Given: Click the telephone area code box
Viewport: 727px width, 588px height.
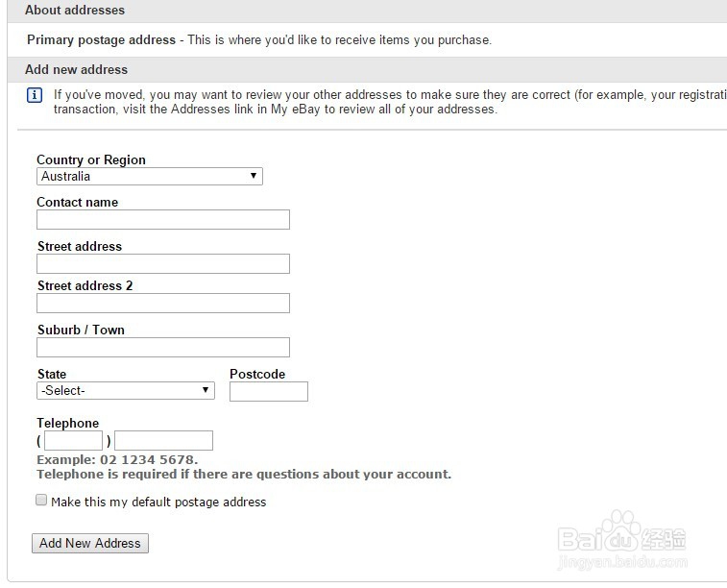Looking at the screenshot, I should tap(73, 441).
